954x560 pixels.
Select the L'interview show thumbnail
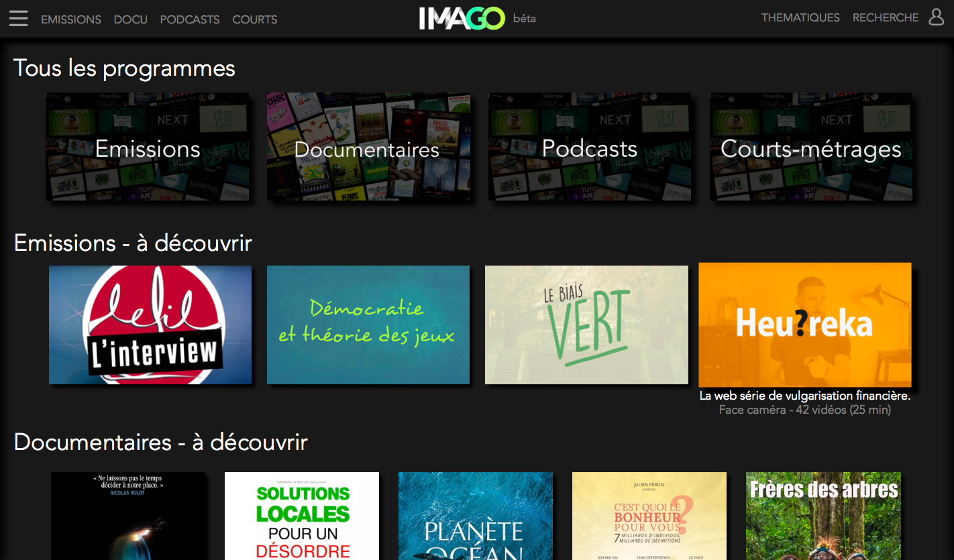point(150,325)
